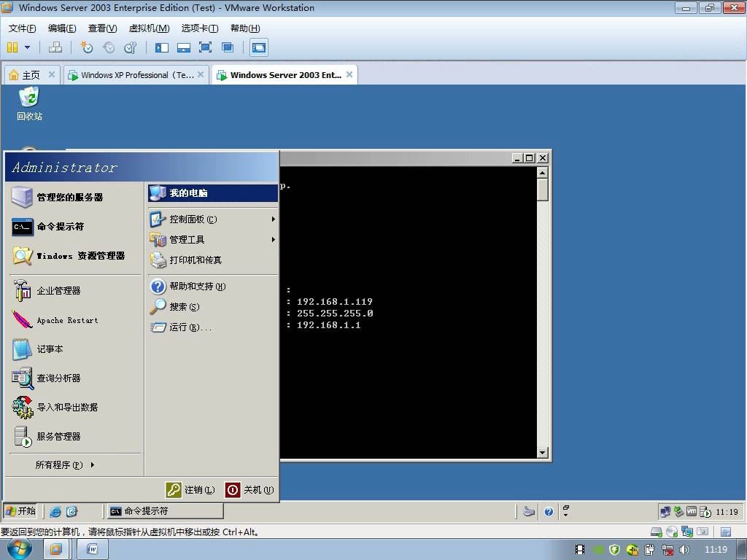This screenshot has height=560, width=747.
Task: Click the 关机(U) shut down button
Action: [x=249, y=489]
